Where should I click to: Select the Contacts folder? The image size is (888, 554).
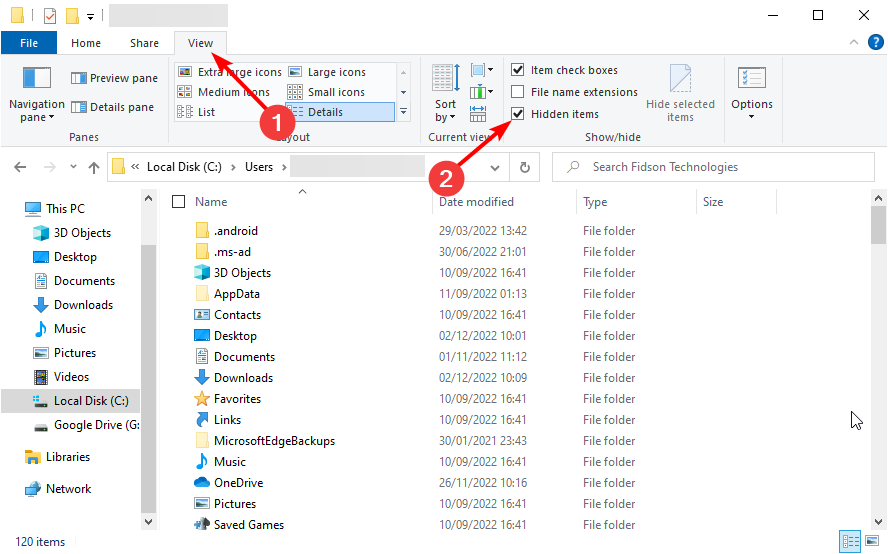click(237, 315)
